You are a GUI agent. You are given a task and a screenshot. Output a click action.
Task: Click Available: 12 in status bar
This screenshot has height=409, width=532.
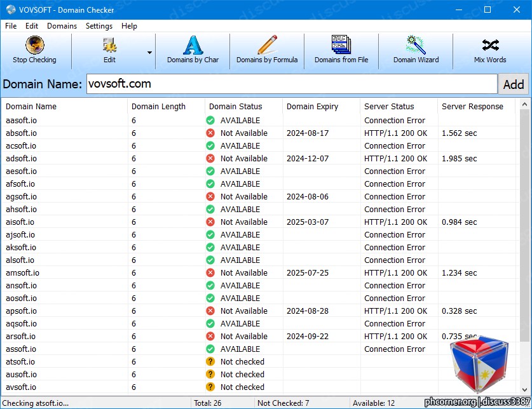pyautogui.click(x=374, y=403)
